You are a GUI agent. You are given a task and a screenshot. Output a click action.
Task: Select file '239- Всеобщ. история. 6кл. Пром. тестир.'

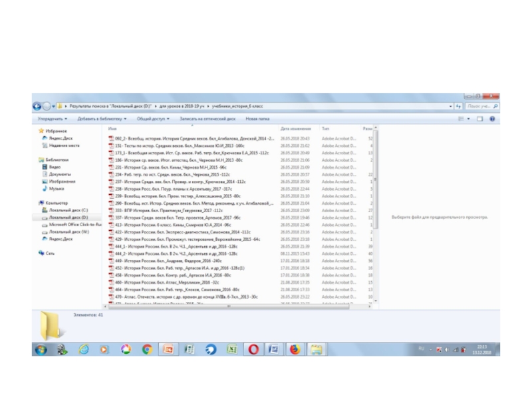[x=178, y=196]
